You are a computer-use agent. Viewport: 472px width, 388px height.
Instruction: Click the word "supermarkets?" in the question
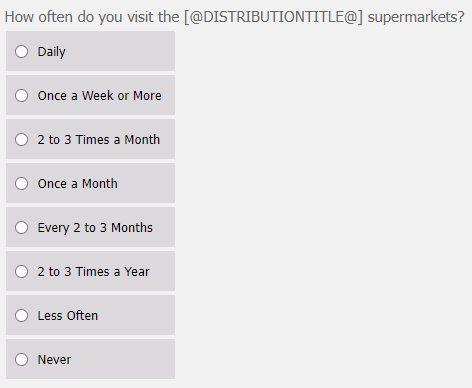click(x=416, y=17)
